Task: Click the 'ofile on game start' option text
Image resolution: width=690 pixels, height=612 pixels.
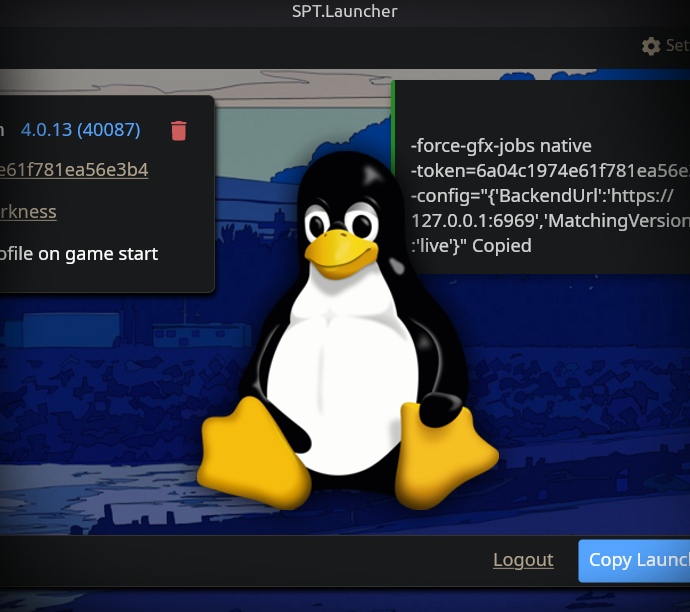Action: tap(79, 254)
